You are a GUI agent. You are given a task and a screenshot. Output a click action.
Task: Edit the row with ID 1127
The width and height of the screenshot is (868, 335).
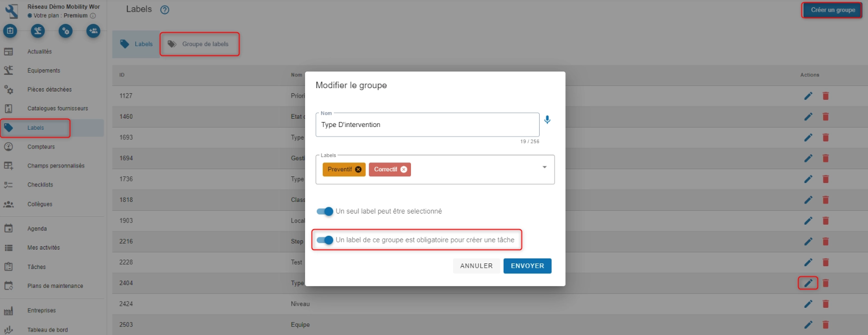click(808, 96)
